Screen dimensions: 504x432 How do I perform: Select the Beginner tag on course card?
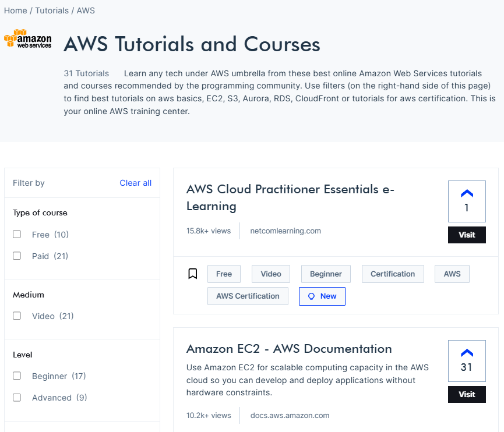point(326,274)
